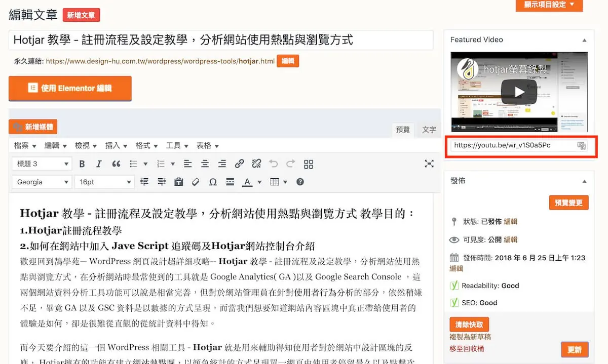Click the icon inside the YouTube URL field
The width and height of the screenshot is (608, 364).
[x=581, y=145]
